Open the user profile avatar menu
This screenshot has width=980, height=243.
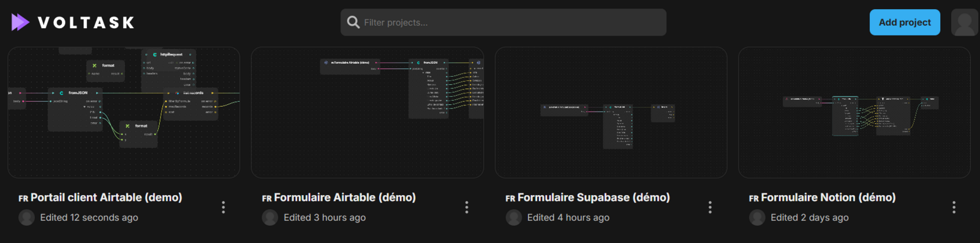point(965,22)
